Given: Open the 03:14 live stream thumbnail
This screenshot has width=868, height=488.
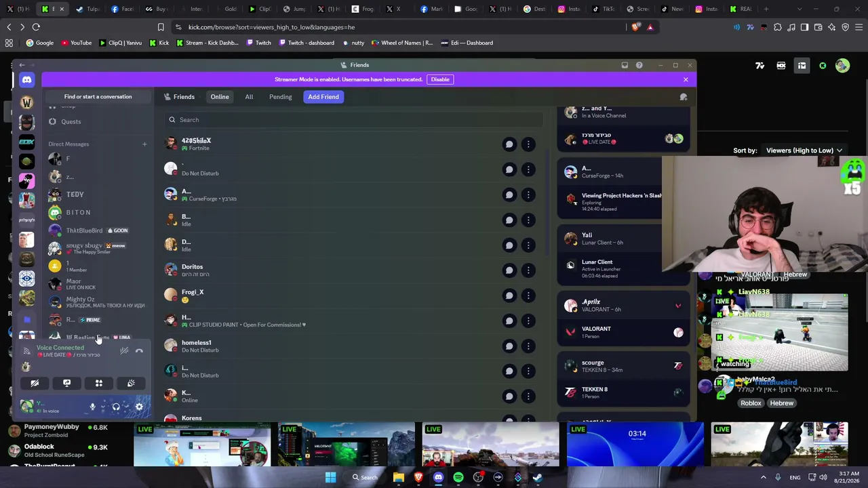Looking at the screenshot, I should [635, 445].
